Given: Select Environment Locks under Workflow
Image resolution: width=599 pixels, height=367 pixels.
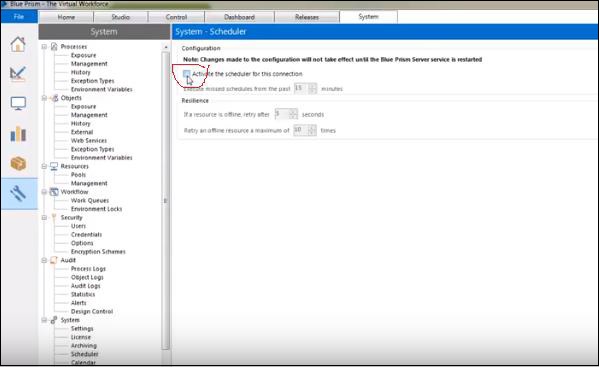Looking at the screenshot, I should click(96, 209).
